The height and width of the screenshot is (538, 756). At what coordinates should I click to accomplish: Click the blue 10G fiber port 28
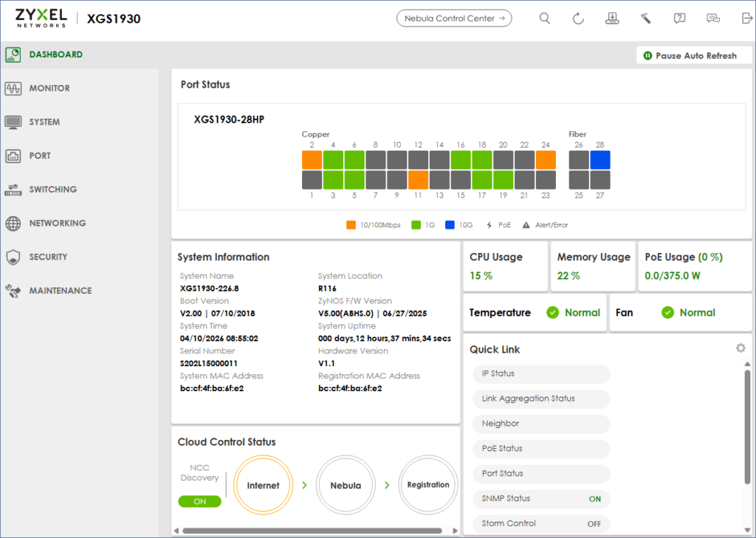pyautogui.click(x=599, y=160)
